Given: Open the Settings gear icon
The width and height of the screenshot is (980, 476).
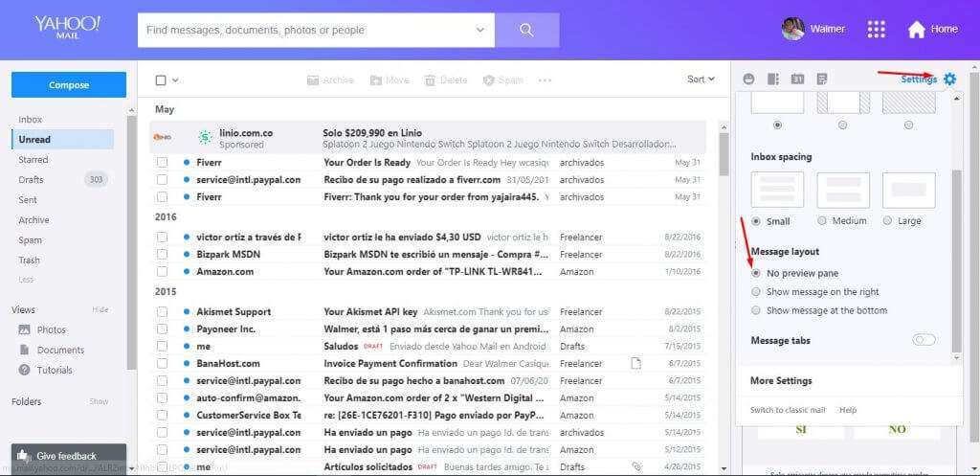Looking at the screenshot, I should pyautogui.click(x=950, y=79).
